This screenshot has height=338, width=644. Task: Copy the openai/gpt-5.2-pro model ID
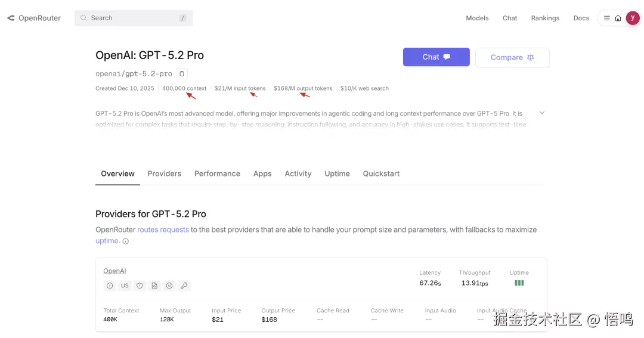pyautogui.click(x=182, y=74)
